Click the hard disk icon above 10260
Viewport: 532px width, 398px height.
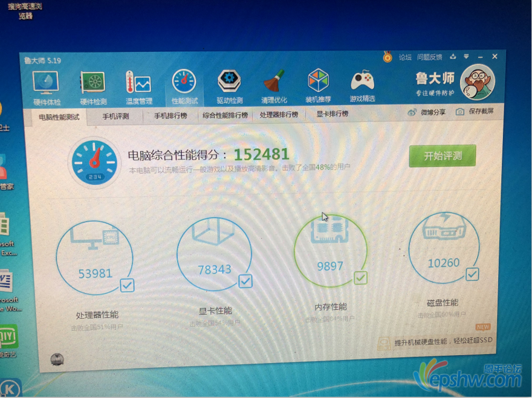(x=444, y=226)
